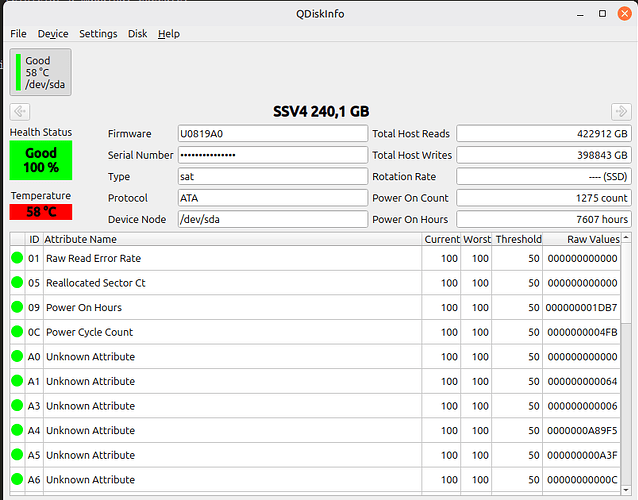
Task: Select the Reallocated Sector Ct row name
Action: click(96, 283)
